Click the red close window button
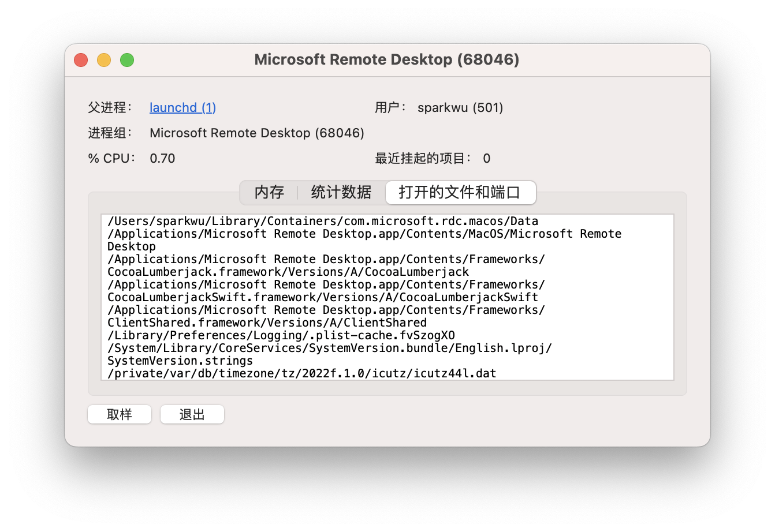Screen dimensions: 775x532 pyautogui.click(x=80, y=59)
